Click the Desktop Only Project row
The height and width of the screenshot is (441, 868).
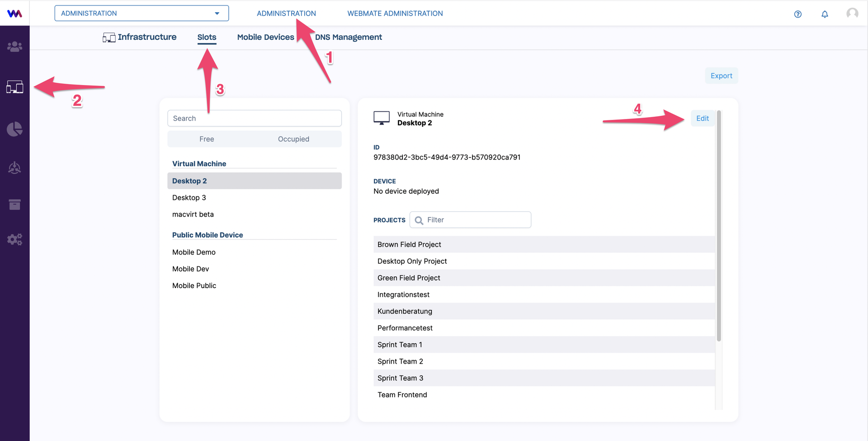point(544,261)
